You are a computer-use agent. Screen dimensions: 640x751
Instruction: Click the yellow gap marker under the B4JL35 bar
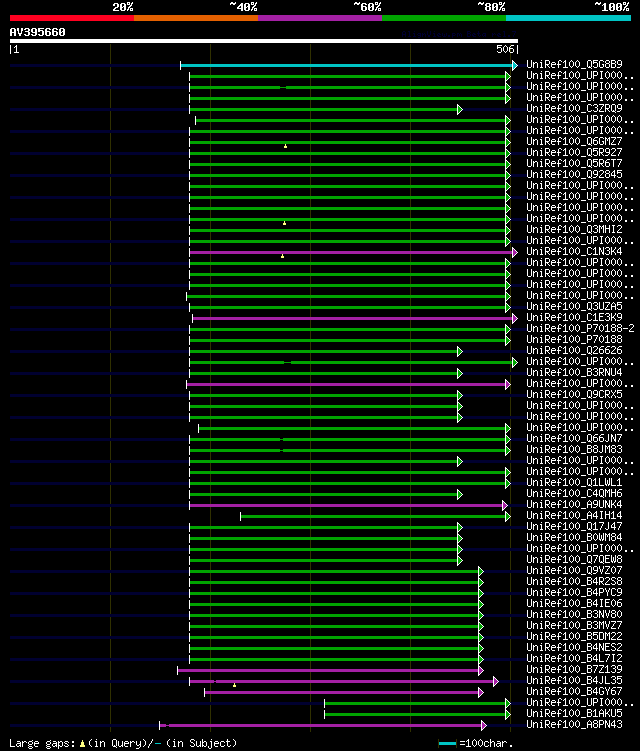(234, 685)
